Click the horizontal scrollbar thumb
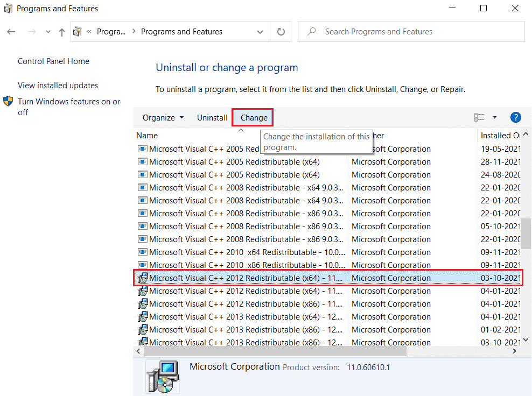The height and width of the screenshot is (396, 532). (276, 351)
